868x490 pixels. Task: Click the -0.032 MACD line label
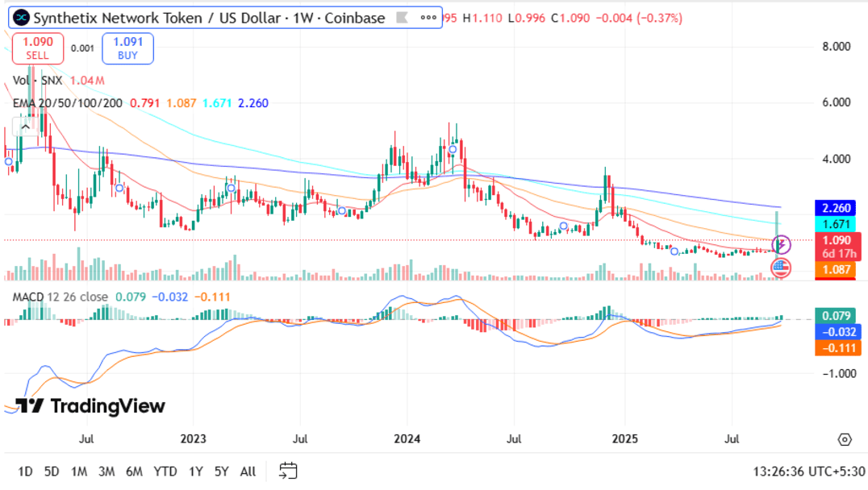tap(838, 332)
